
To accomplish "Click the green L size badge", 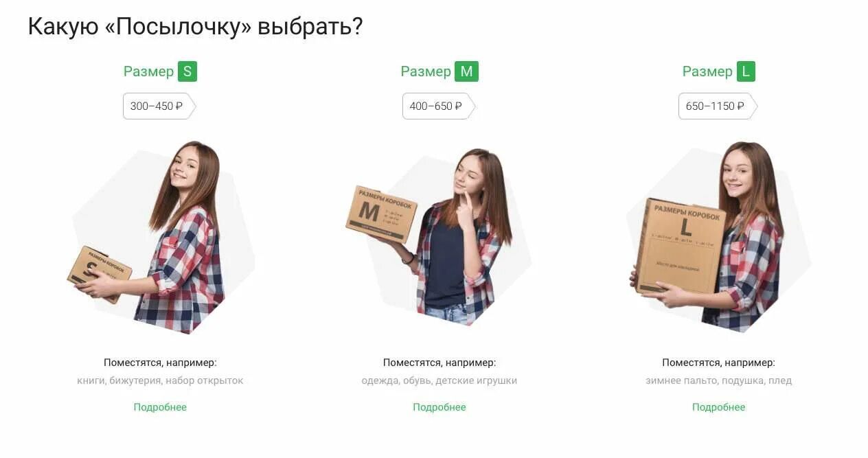I will [746, 71].
